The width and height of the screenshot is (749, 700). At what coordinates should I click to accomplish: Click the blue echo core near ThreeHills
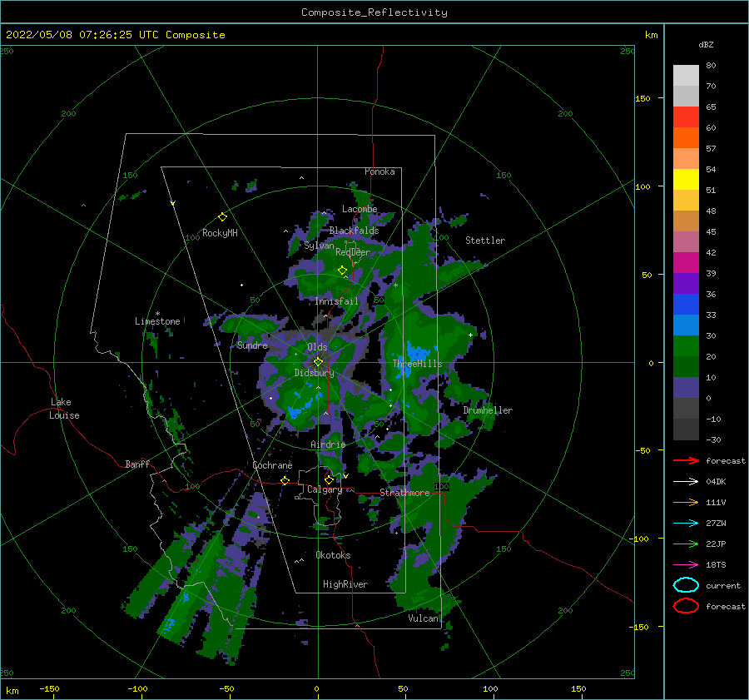click(x=417, y=353)
